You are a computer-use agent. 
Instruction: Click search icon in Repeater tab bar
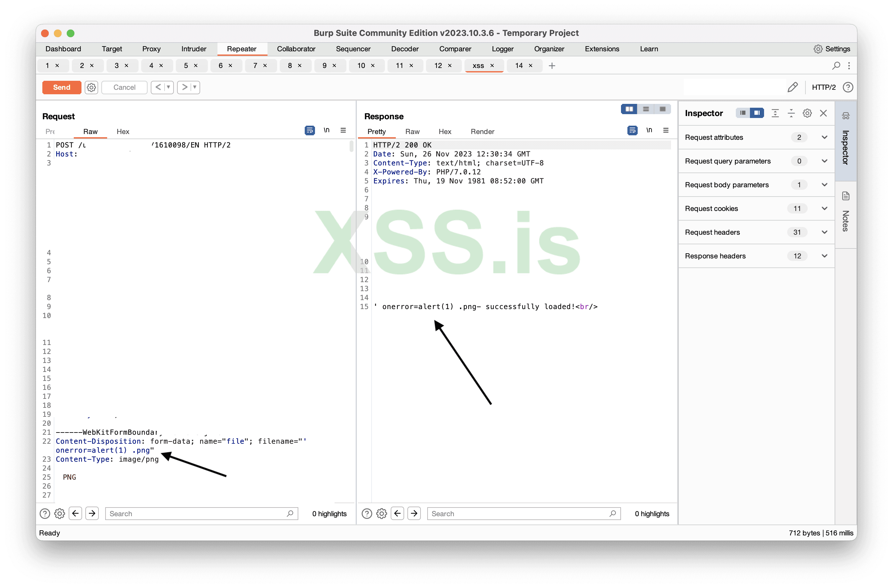(x=836, y=66)
